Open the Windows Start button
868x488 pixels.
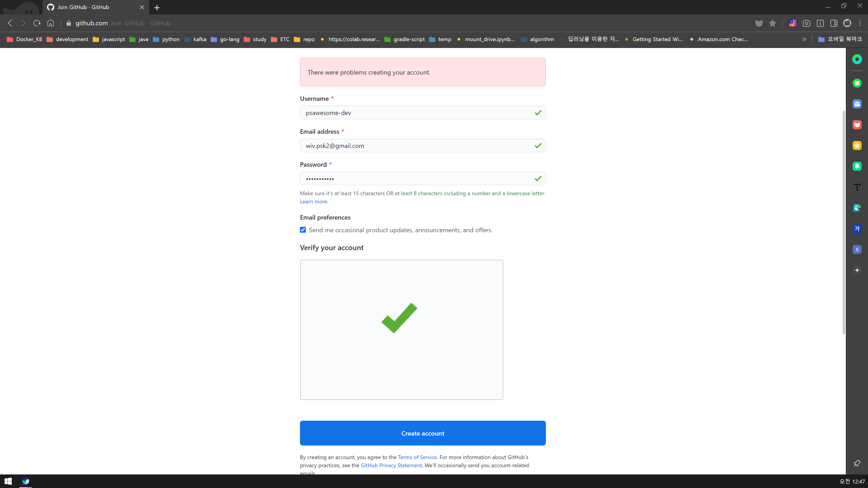[8, 481]
